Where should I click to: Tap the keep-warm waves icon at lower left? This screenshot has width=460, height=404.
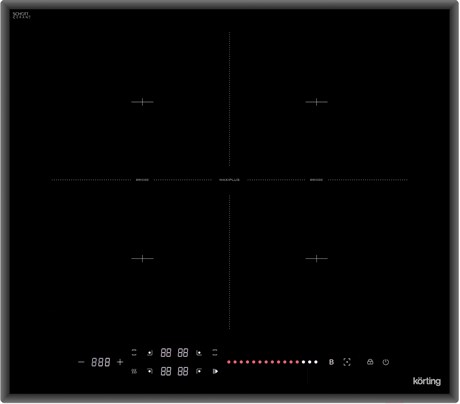pos(134,371)
